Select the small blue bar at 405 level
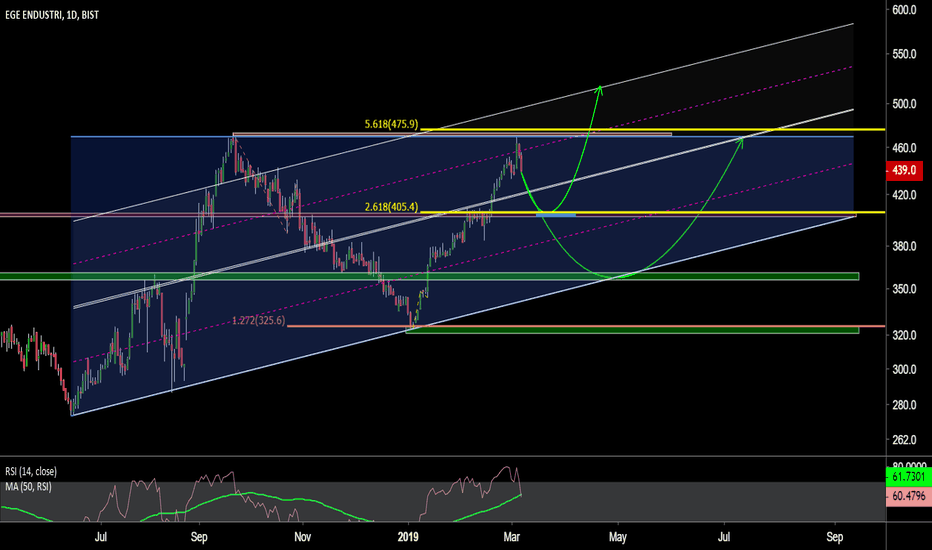 (x=556, y=215)
